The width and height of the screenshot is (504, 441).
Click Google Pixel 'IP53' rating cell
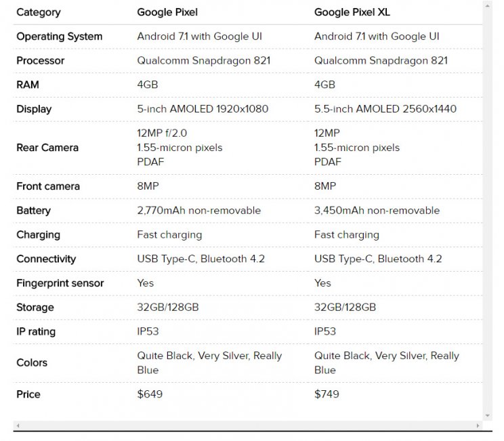[x=148, y=331]
